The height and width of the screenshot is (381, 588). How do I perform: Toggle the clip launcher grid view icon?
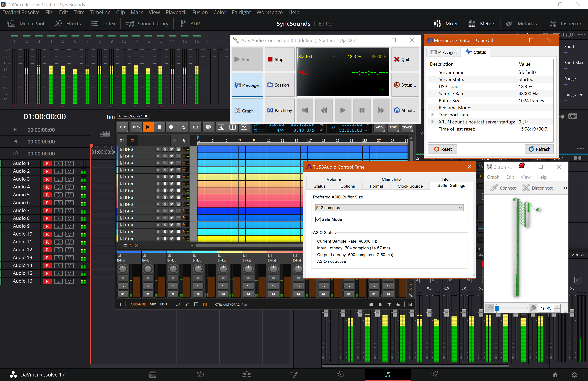122,140
